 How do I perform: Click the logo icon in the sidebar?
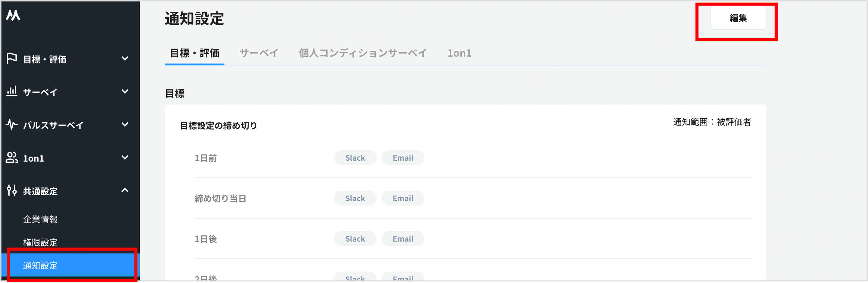tap(13, 15)
